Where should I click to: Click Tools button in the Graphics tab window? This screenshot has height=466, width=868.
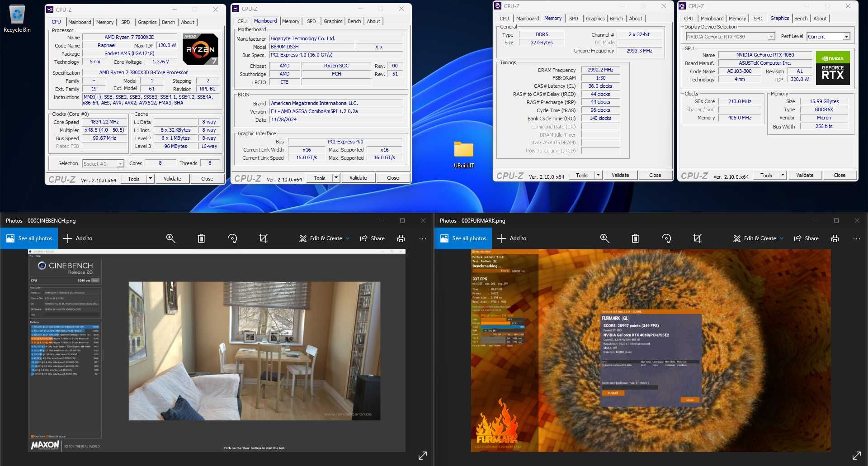[766, 175]
